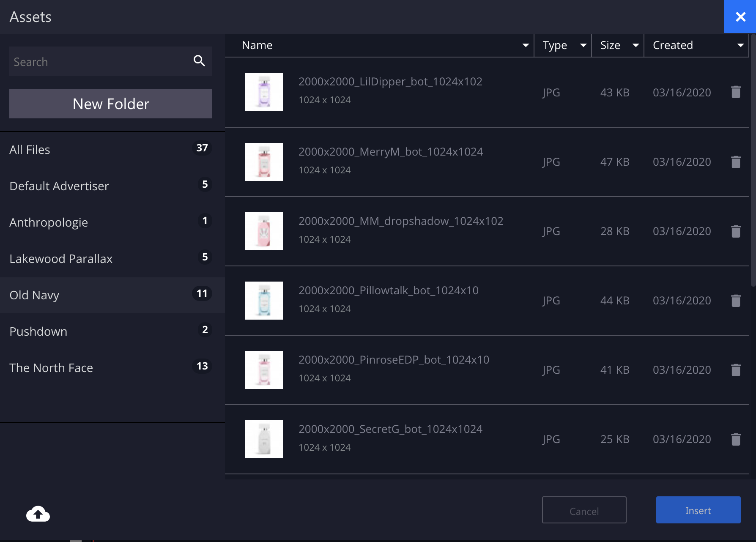756x542 pixels.
Task: Open the Created column sort dropdown
Action: click(740, 45)
